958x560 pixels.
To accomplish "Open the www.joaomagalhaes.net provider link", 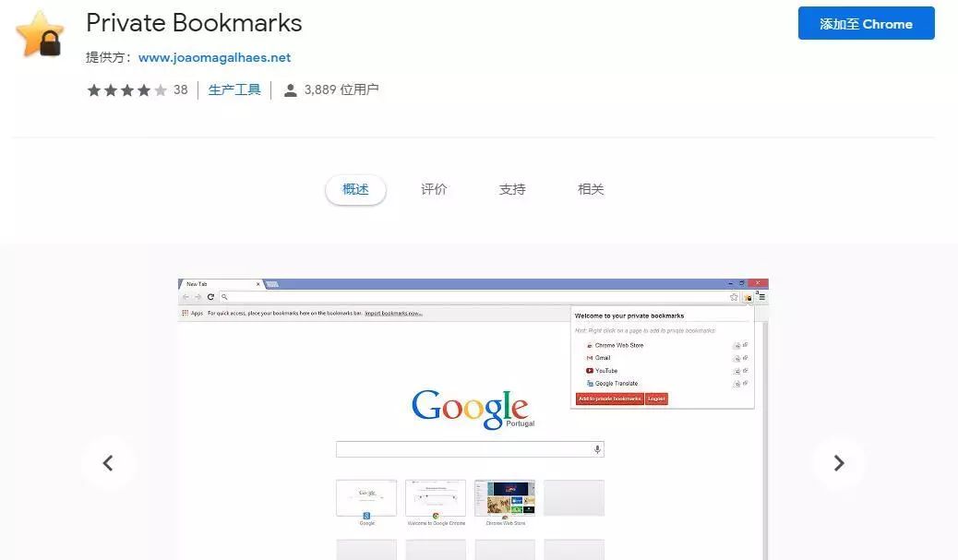I will click(214, 57).
